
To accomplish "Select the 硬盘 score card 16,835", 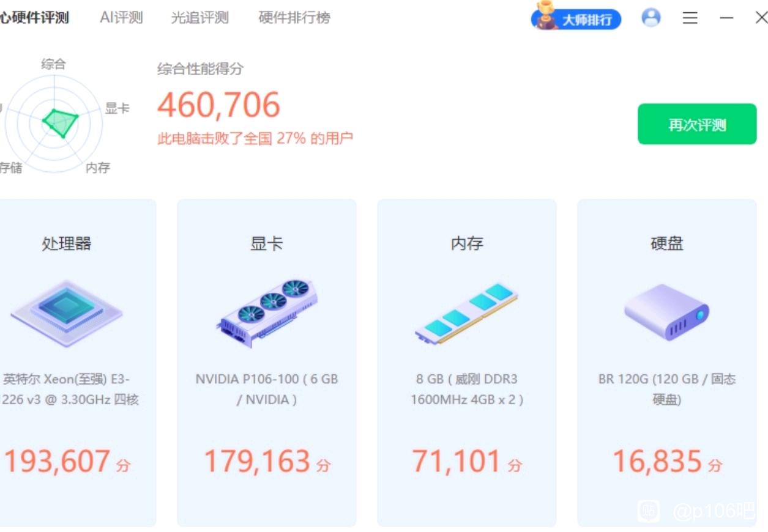I will click(x=667, y=363).
